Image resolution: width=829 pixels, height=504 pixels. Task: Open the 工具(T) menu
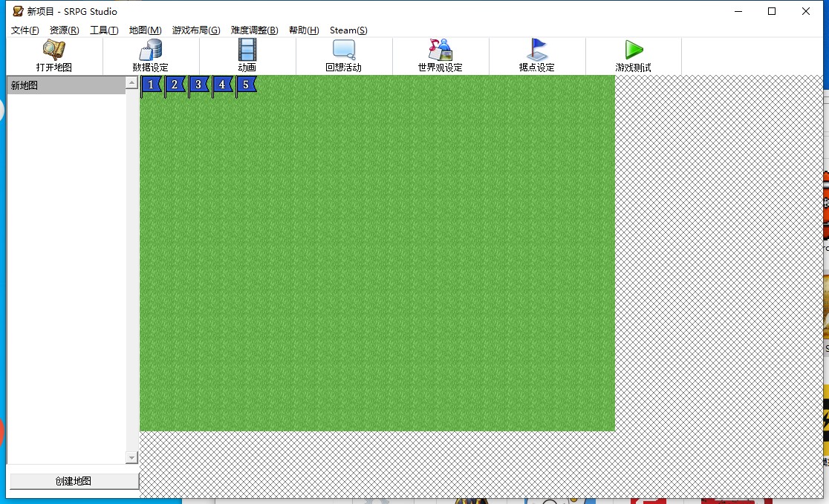coord(104,30)
